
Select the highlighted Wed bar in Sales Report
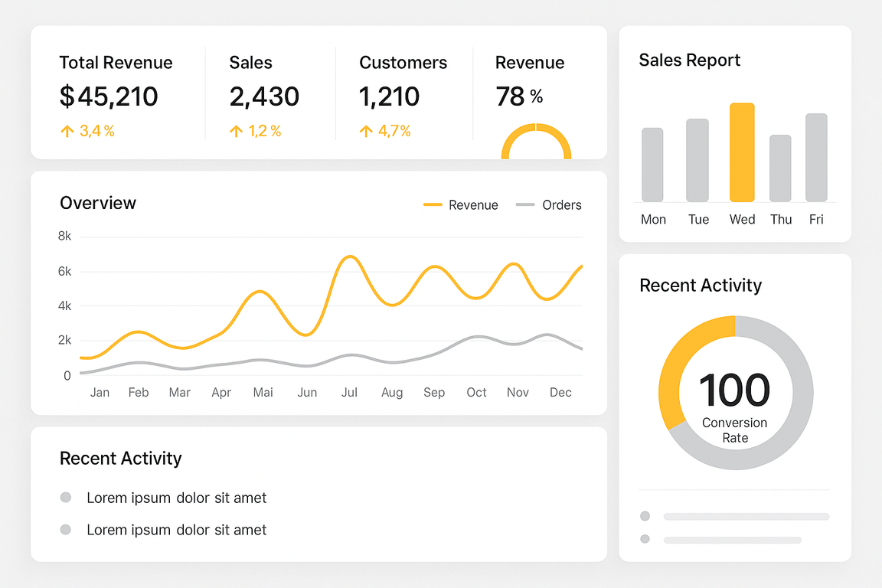pos(742,152)
